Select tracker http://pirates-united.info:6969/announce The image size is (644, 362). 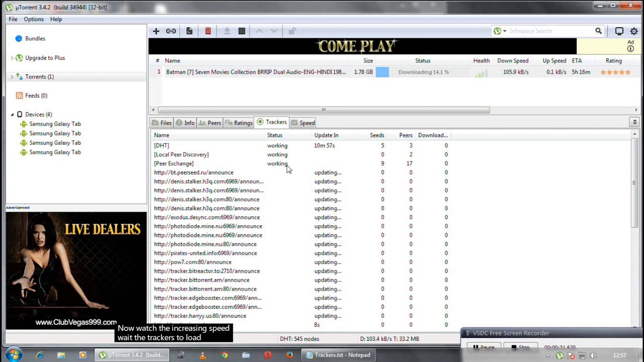(302, 253)
